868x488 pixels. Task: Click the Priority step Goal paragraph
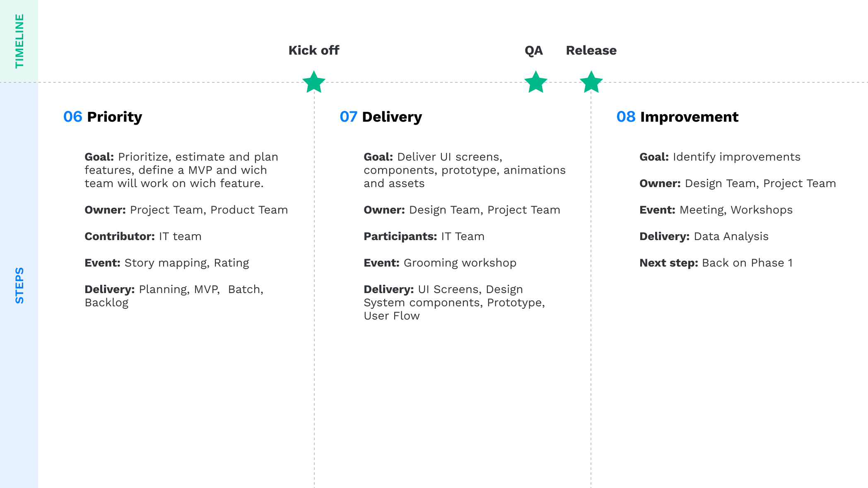pyautogui.click(x=181, y=170)
